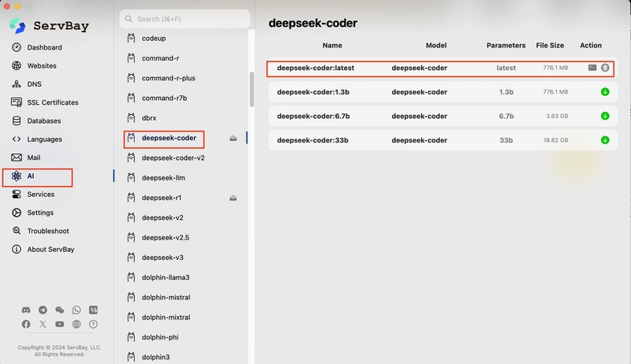631x364 pixels.
Task: Open terminal for deepseek-coder:latest
Action: coord(592,68)
